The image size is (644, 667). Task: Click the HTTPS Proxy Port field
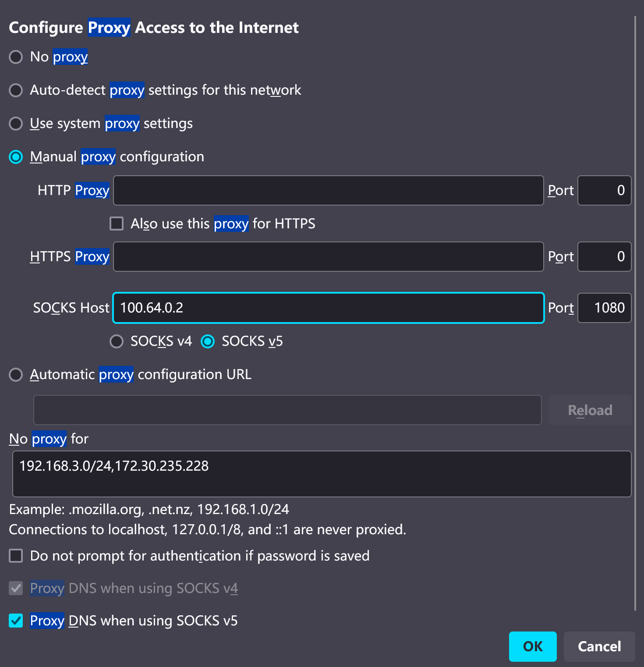(x=604, y=257)
